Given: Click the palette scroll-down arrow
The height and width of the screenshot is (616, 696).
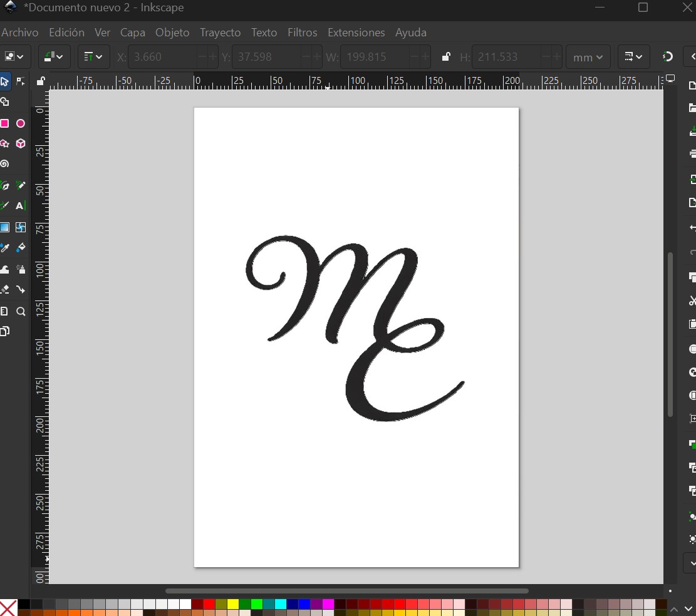Looking at the screenshot, I should (688, 609).
